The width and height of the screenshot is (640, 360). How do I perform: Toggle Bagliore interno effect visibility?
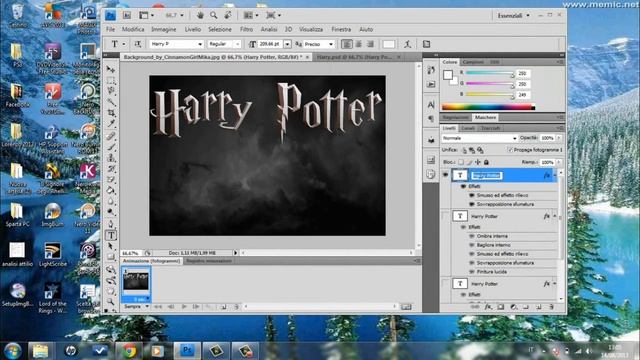tap(472, 245)
